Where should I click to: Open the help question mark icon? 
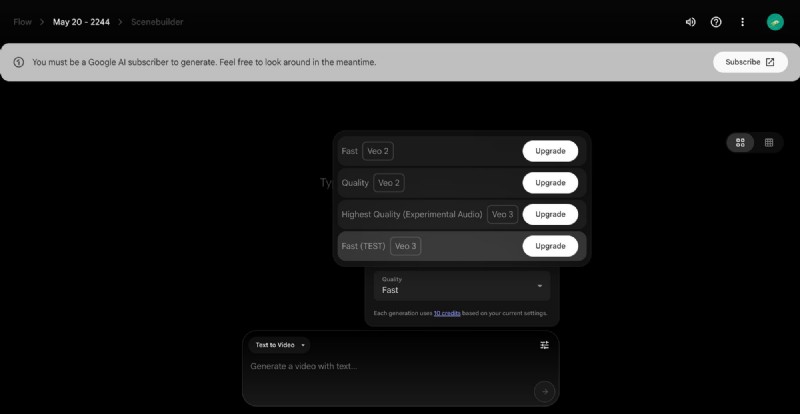point(716,22)
